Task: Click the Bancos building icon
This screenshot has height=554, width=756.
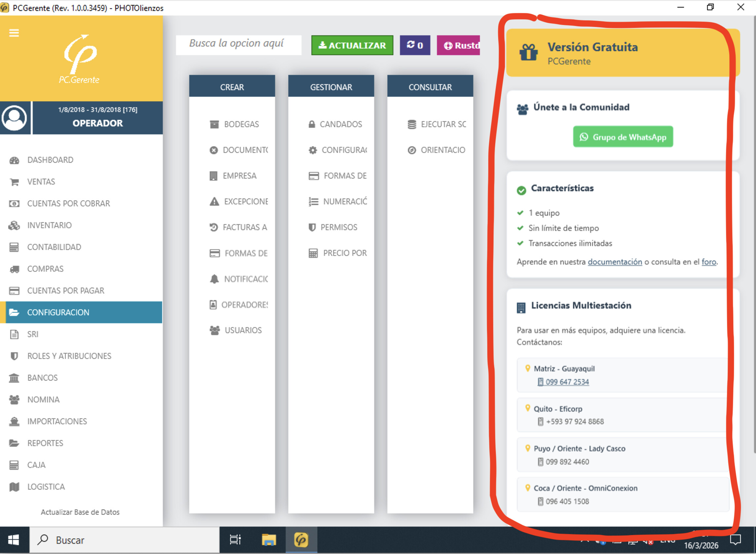Action: (x=14, y=378)
